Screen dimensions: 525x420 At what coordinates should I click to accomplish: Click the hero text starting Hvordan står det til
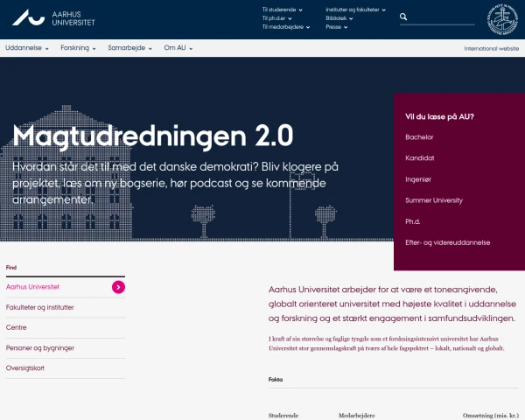pos(176,183)
